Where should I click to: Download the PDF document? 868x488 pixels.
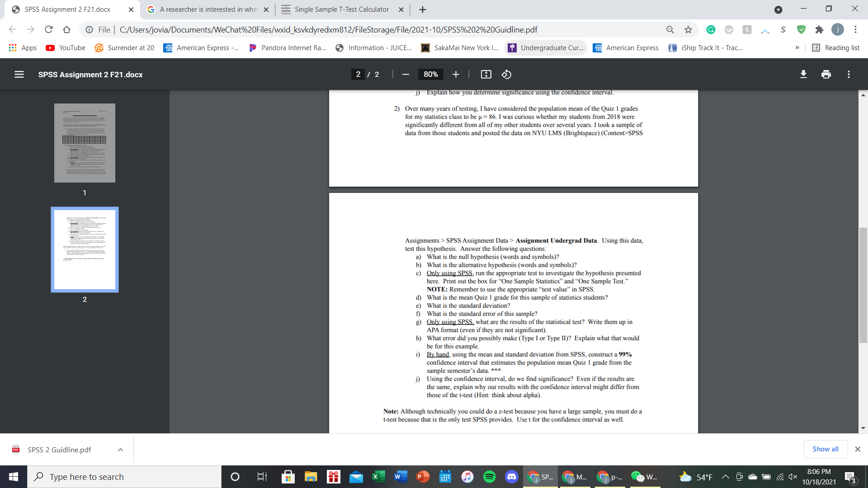803,74
